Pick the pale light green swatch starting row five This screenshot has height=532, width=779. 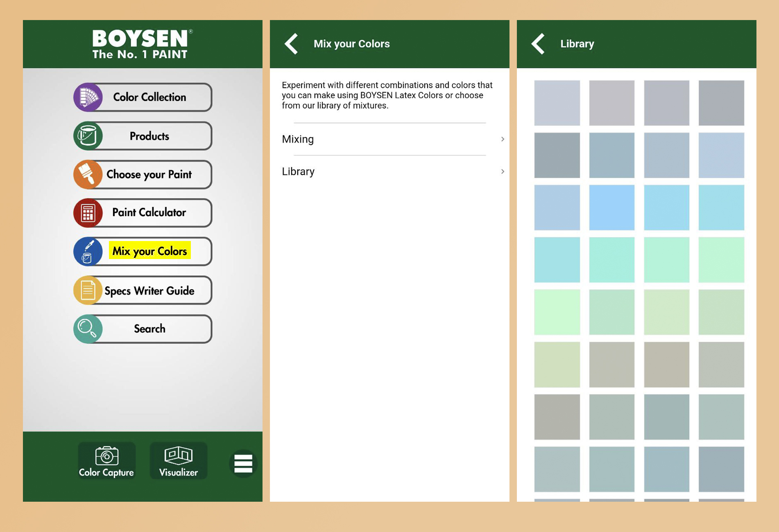pyautogui.click(x=557, y=312)
